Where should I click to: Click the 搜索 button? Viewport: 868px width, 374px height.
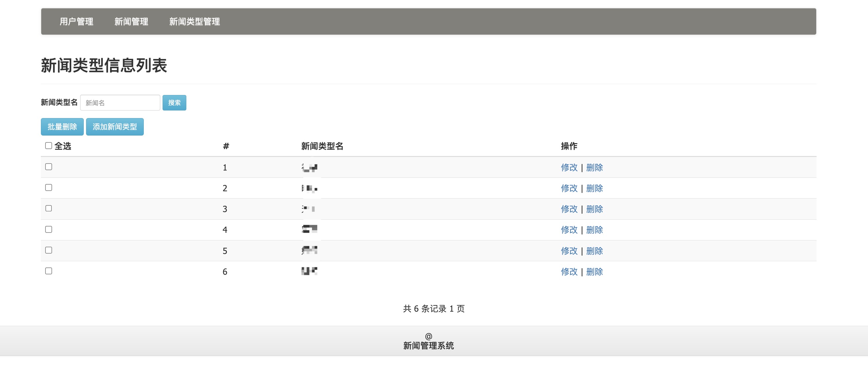coord(174,103)
